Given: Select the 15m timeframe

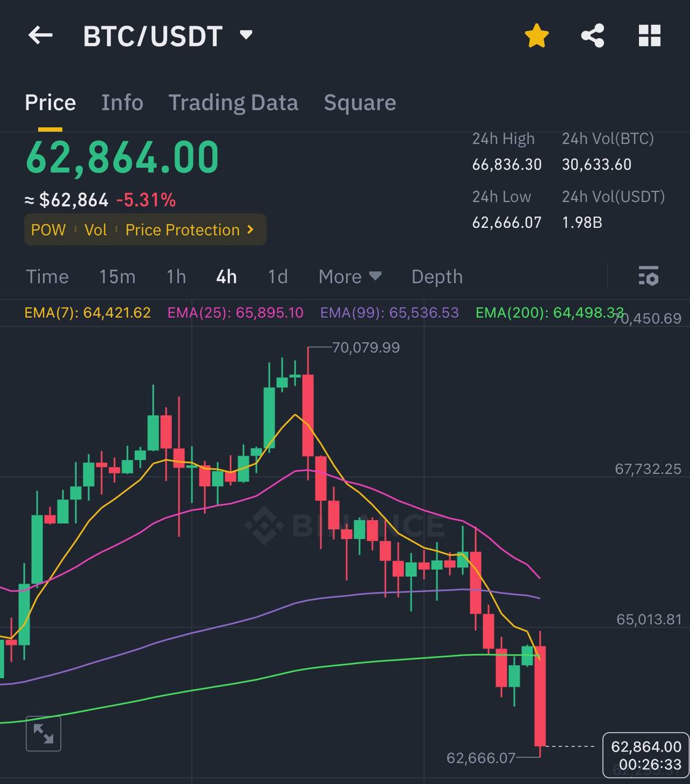Looking at the screenshot, I should [117, 276].
